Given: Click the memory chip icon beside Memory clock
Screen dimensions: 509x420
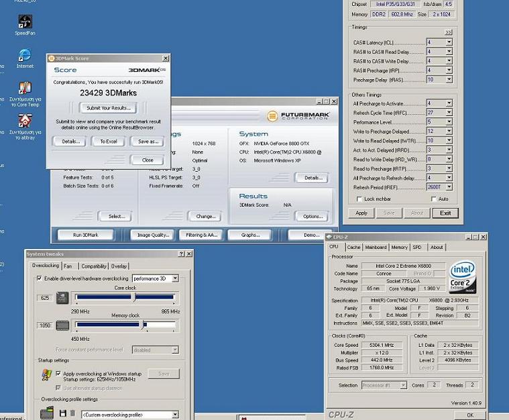Looking at the screenshot, I should click(62, 325).
